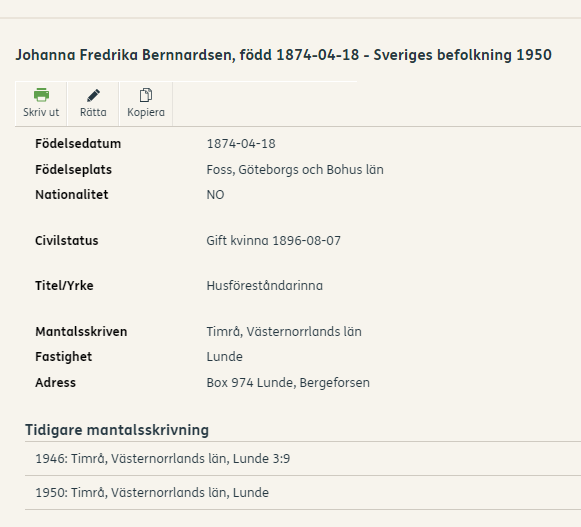The height and width of the screenshot is (527, 581).
Task: Open the 1950 Timrå Lunde registration row
Action: click(x=303, y=493)
